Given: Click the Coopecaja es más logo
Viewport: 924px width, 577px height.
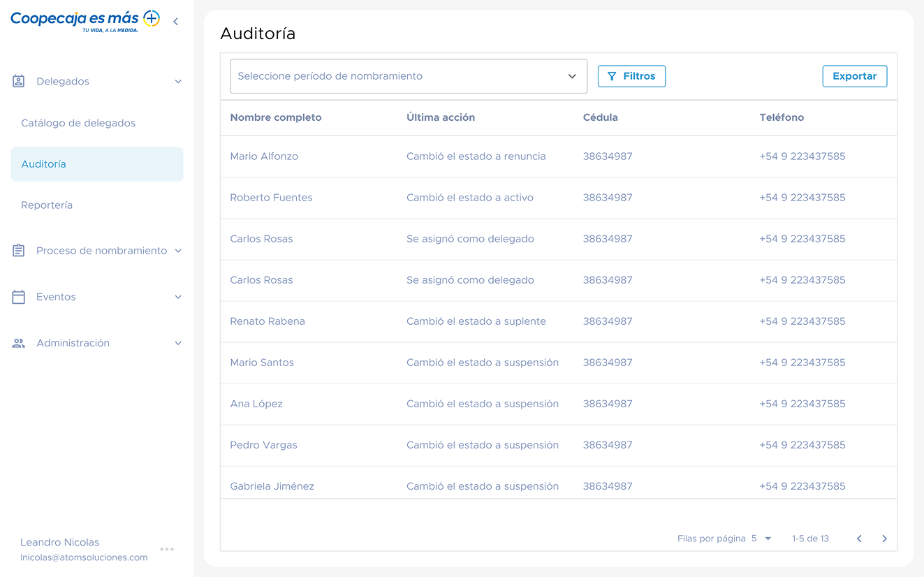Looking at the screenshot, I should coord(85,20).
